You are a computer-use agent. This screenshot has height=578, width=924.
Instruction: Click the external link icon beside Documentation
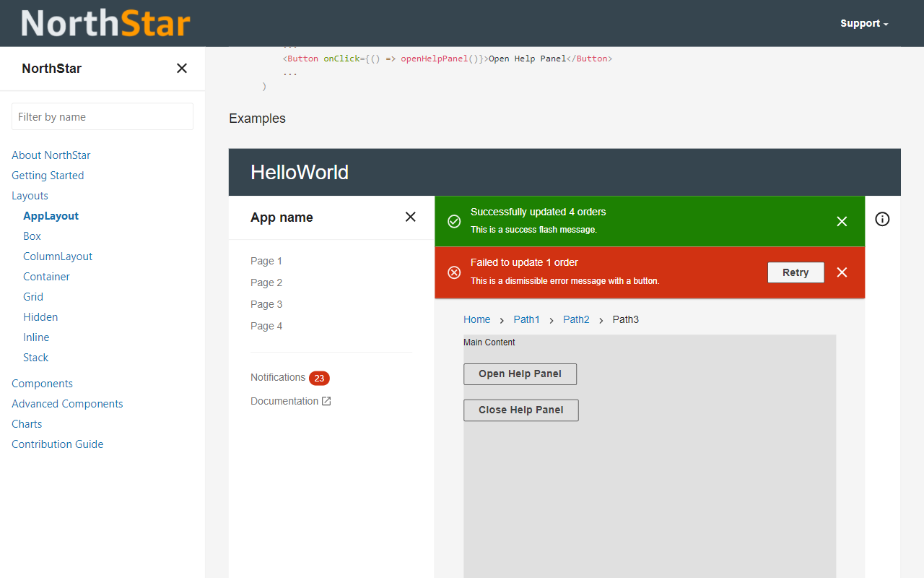pyautogui.click(x=327, y=400)
